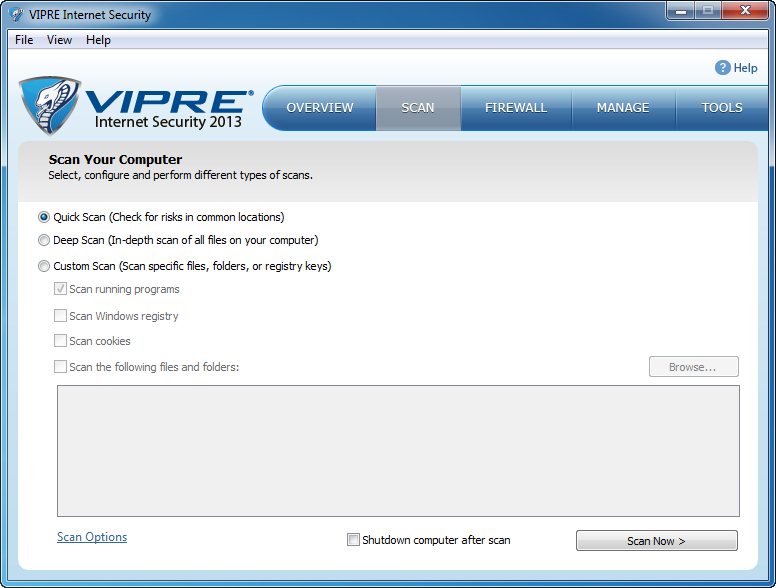776x588 pixels.
Task: Choose the Custom Scan radio button
Action: click(44, 266)
